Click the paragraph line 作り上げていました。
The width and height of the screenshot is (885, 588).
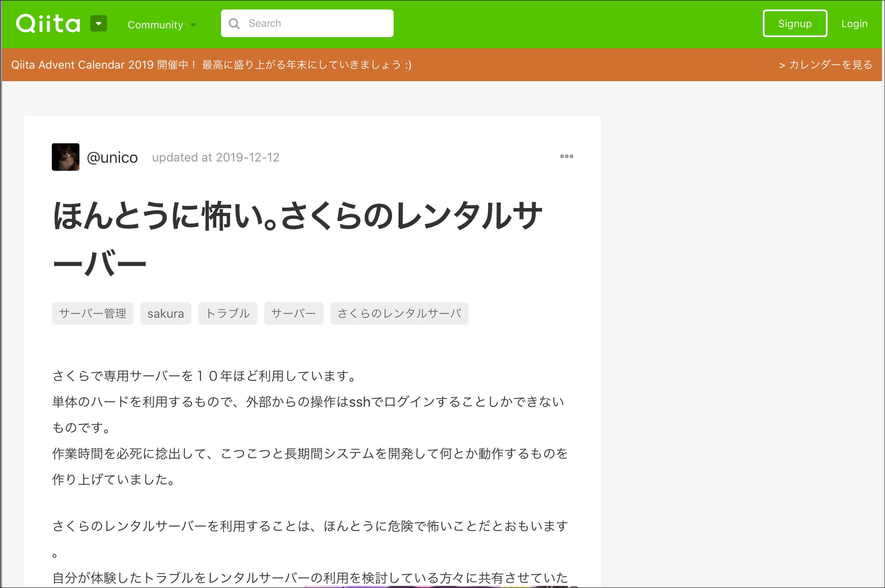[x=114, y=480]
